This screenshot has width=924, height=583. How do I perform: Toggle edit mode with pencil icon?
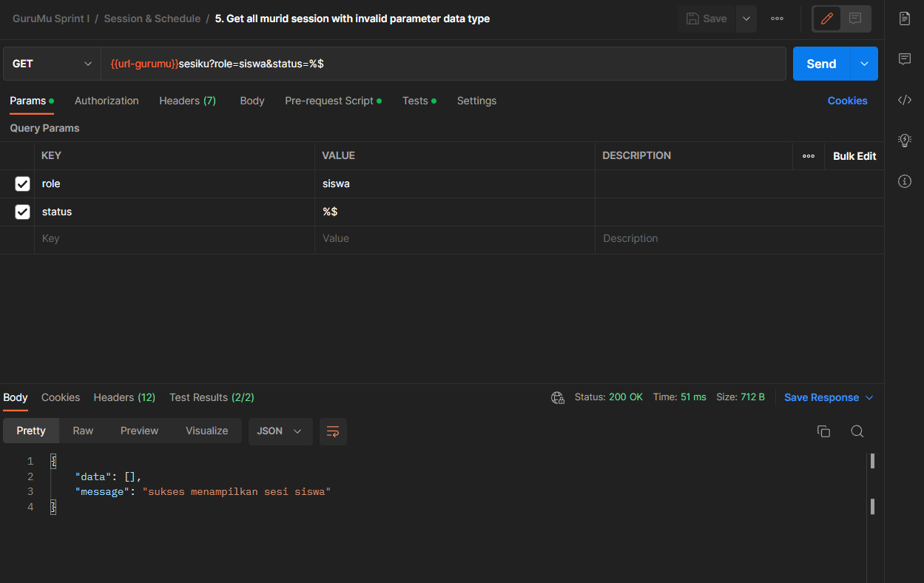tap(826, 18)
